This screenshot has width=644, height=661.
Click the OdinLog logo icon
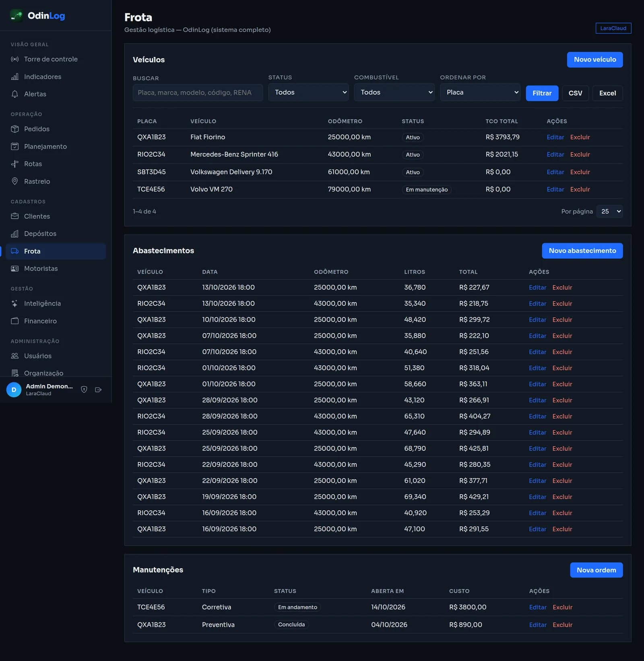[x=16, y=16]
